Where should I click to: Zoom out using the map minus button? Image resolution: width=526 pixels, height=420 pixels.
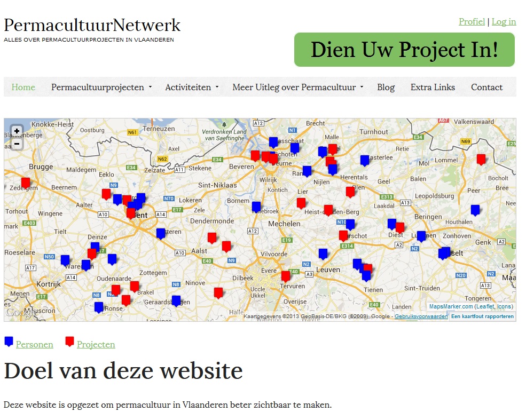(x=17, y=144)
